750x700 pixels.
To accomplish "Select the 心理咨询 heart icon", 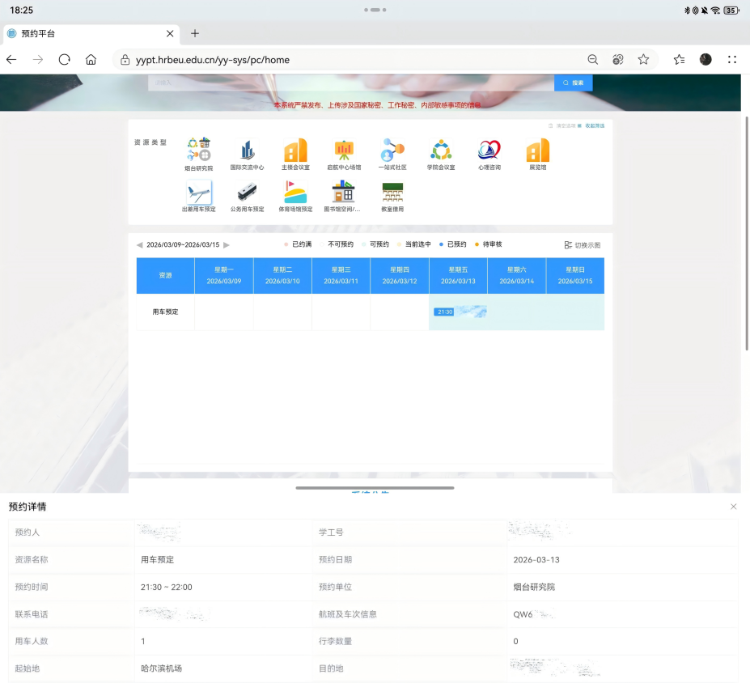I will click(489, 151).
